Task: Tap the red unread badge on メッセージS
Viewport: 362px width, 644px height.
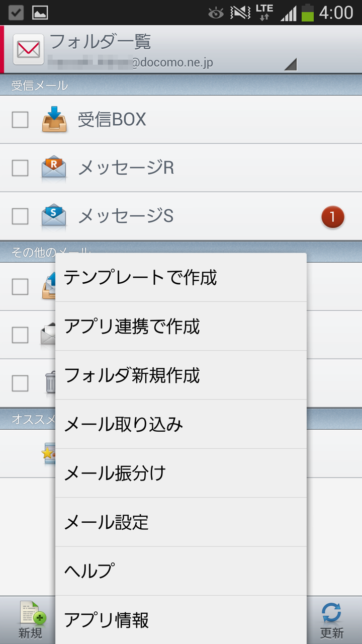Action: pyautogui.click(x=332, y=217)
